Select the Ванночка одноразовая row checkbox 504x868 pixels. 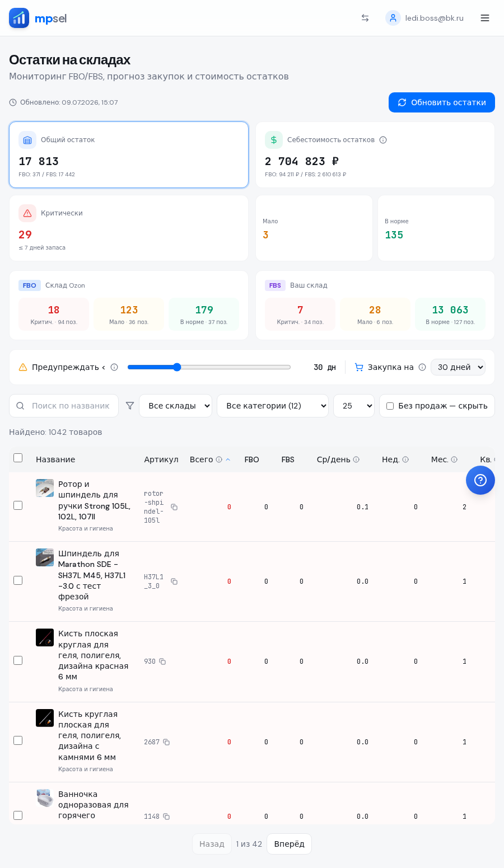coord(18,815)
